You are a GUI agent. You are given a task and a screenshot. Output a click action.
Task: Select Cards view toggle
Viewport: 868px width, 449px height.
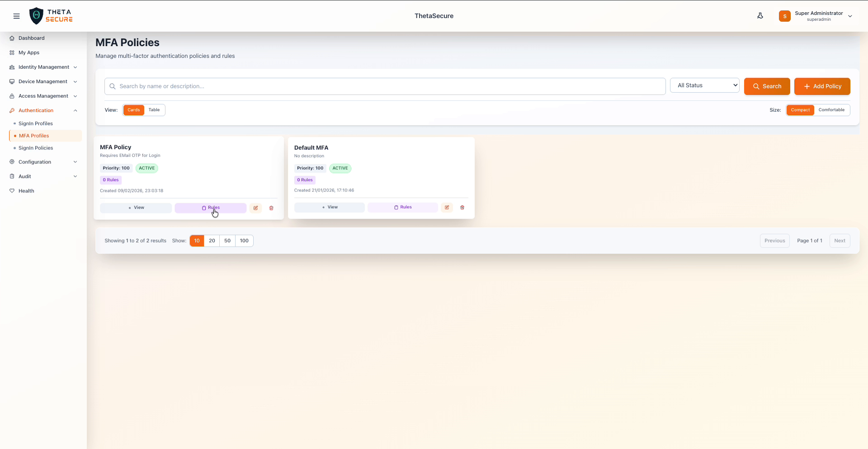pos(133,110)
